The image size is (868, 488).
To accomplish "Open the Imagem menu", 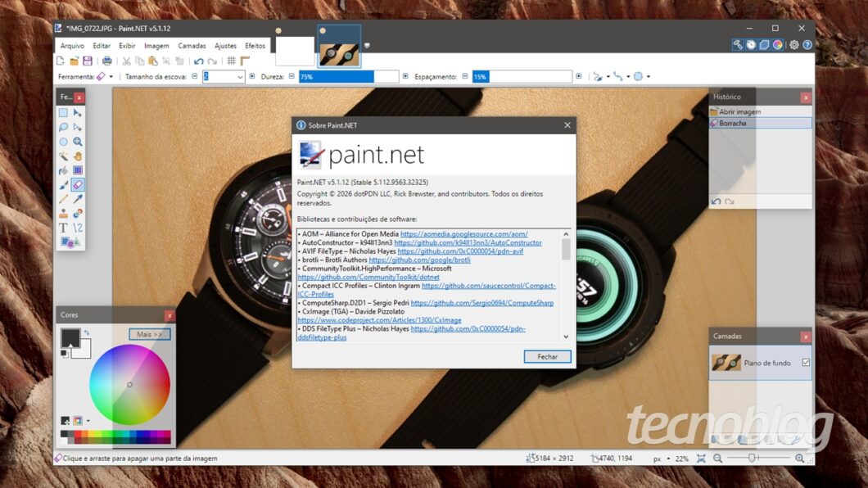I will (x=156, y=46).
